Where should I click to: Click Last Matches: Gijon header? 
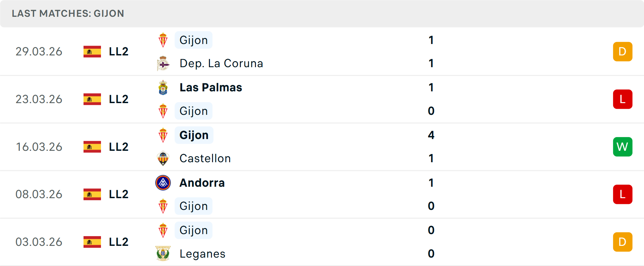point(68,13)
